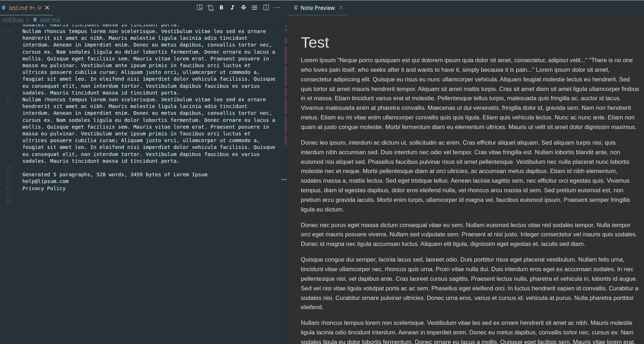Click the Note Preview panel icon
This screenshot has width=644, height=344.
296,7
